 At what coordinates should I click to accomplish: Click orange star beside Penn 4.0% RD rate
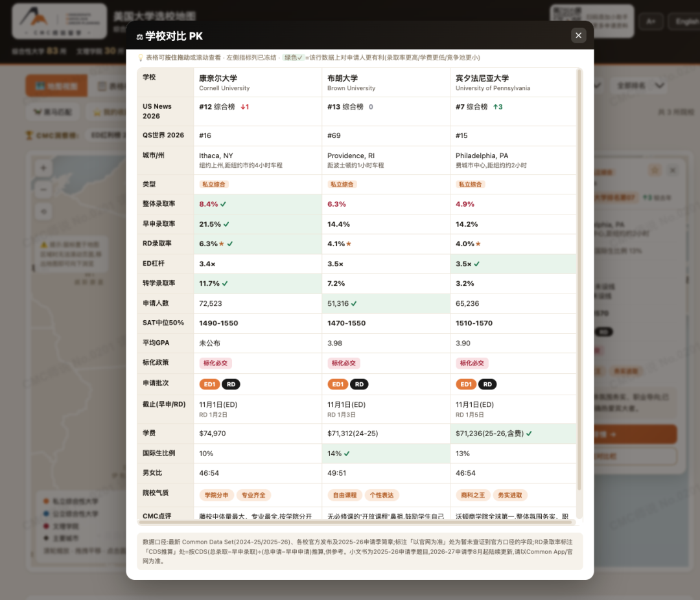click(478, 244)
